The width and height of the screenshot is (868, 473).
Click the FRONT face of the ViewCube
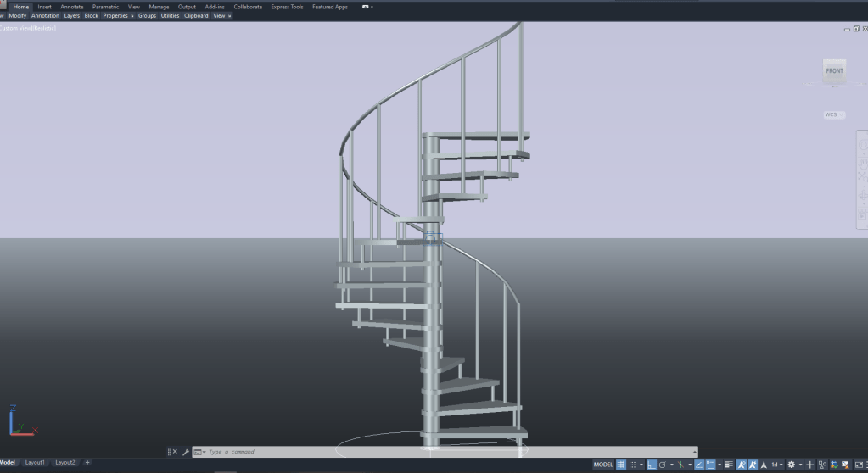(835, 71)
